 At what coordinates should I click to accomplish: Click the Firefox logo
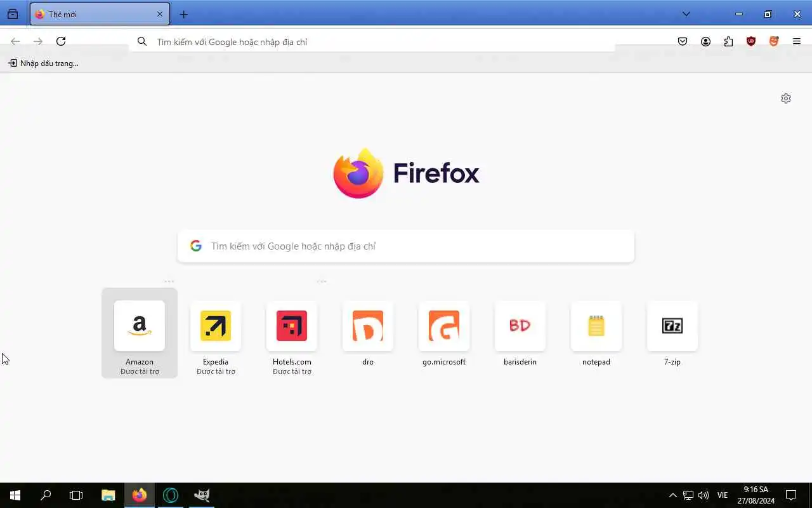pos(406,173)
